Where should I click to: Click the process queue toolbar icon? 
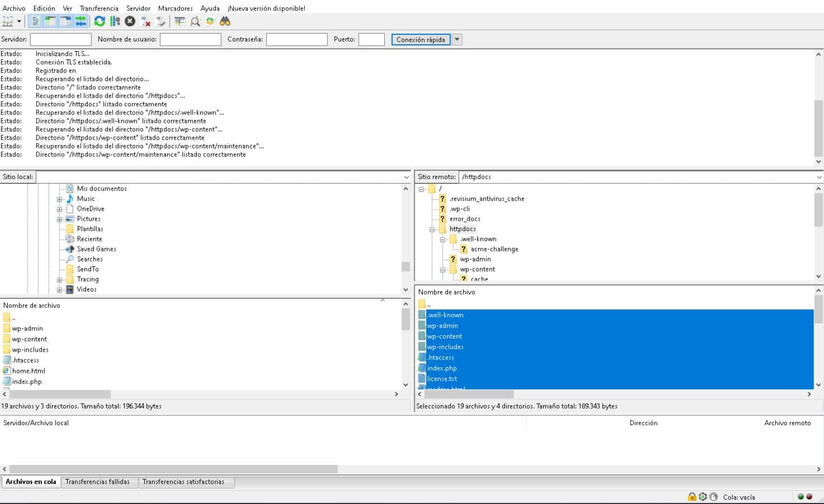click(115, 21)
